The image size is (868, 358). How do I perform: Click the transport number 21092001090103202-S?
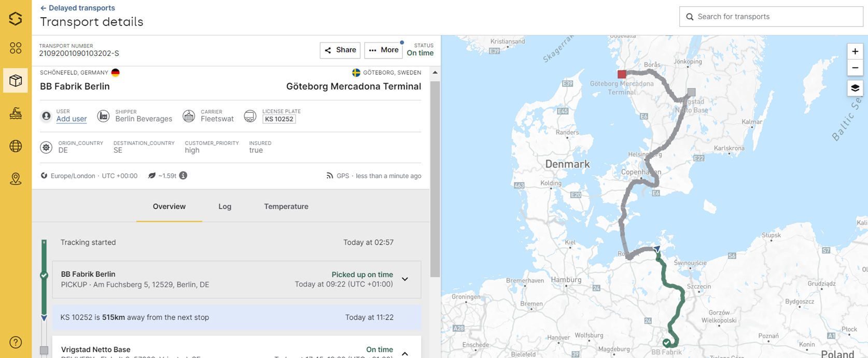click(x=79, y=53)
